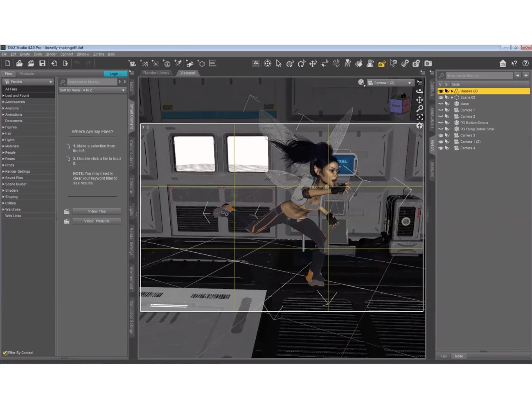
Task: Click the Save file toolbar icon
Action: point(42,63)
